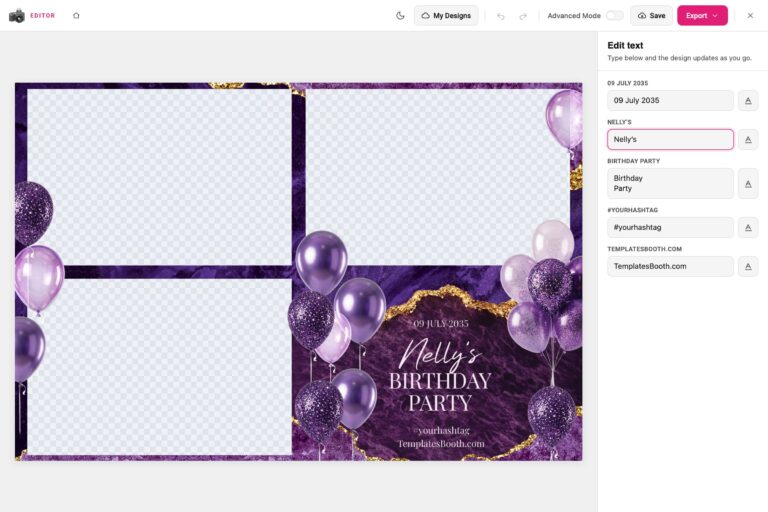Image resolution: width=768 pixels, height=512 pixels.
Task: Open My Designs
Action: (x=446, y=16)
